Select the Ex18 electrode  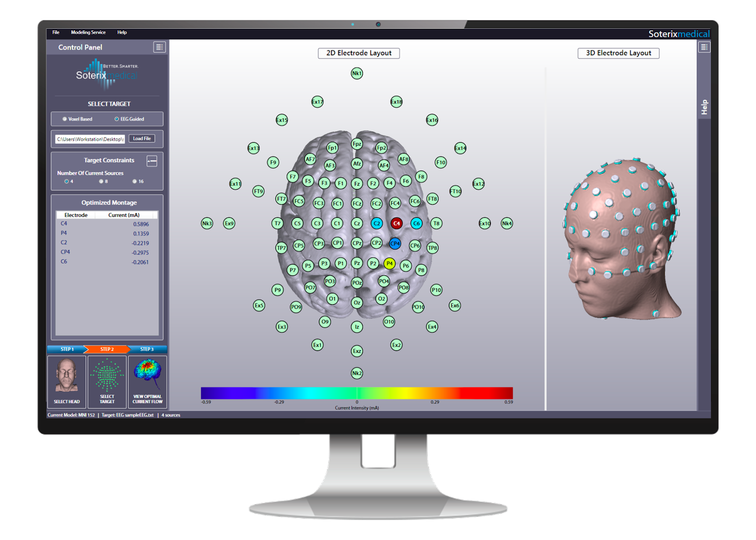(x=396, y=102)
